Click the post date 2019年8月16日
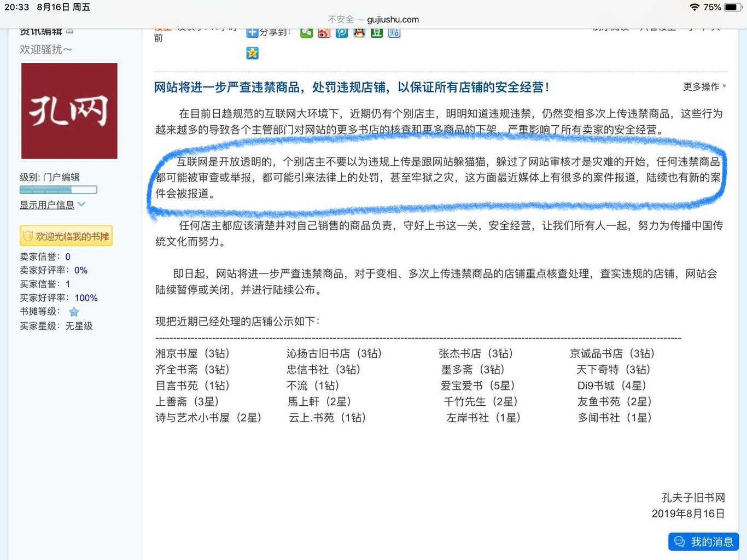This screenshot has height=560, width=747. pyautogui.click(x=688, y=514)
